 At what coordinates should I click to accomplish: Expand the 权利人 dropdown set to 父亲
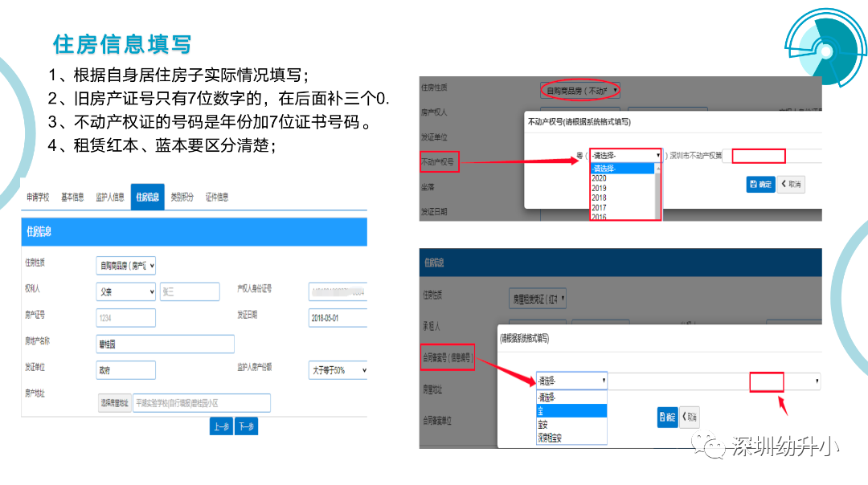click(125, 291)
